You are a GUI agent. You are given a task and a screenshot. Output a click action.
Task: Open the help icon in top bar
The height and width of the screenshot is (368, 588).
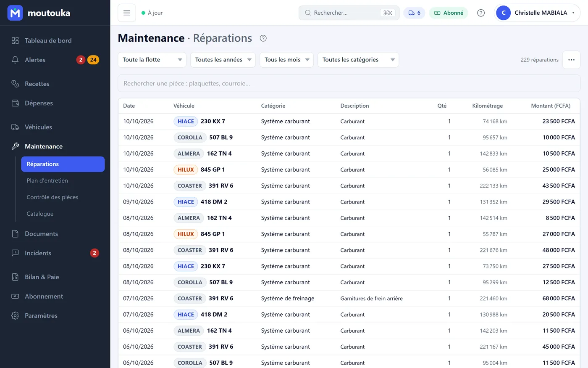coord(481,13)
